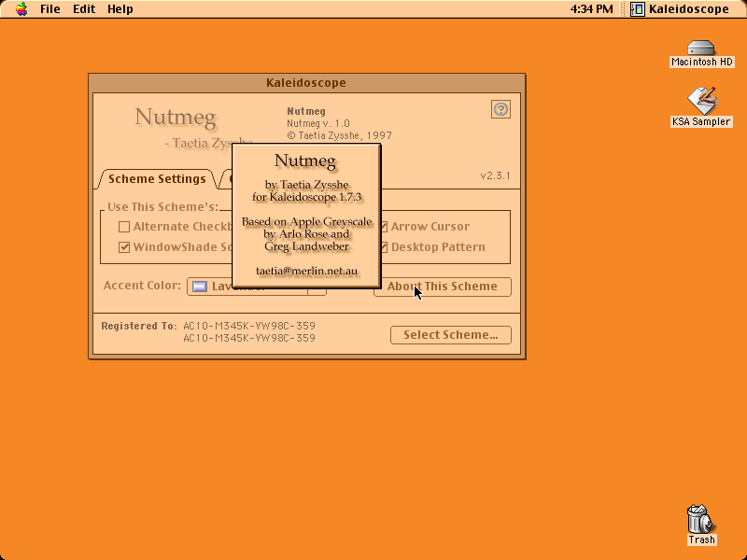Click the 'by Arlo Rose and' text line

pos(306,234)
